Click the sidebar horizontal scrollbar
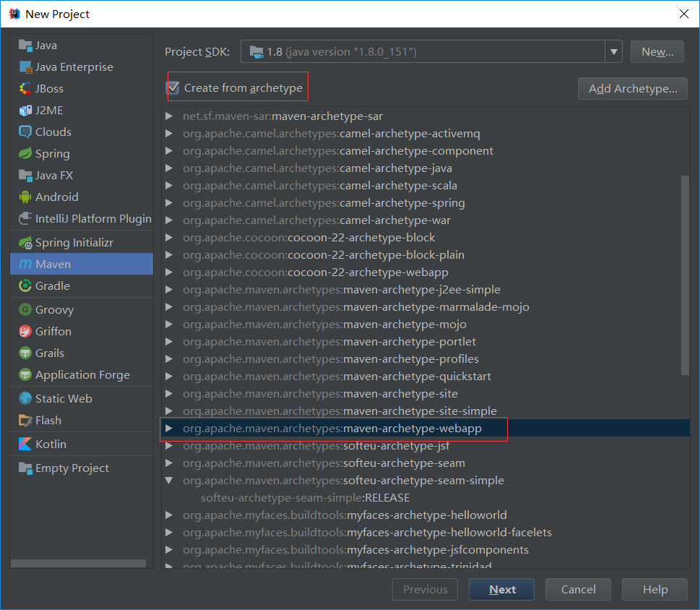 tap(78, 563)
